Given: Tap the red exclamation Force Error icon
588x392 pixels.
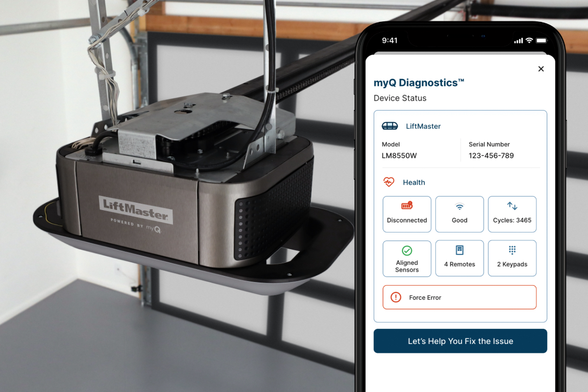Looking at the screenshot, I should click(x=396, y=297).
